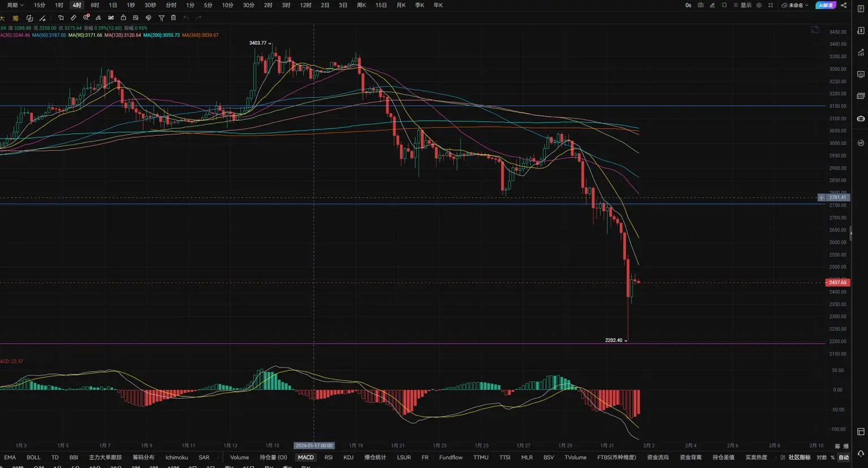The height and width of the screenshot is (468, 868).
Task: Click the AI解读 button
Action: 826,5
